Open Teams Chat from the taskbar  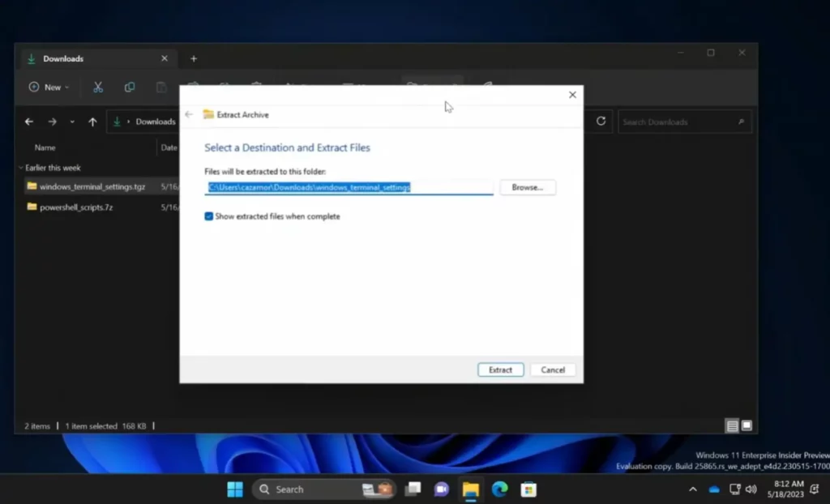[442, 489]
